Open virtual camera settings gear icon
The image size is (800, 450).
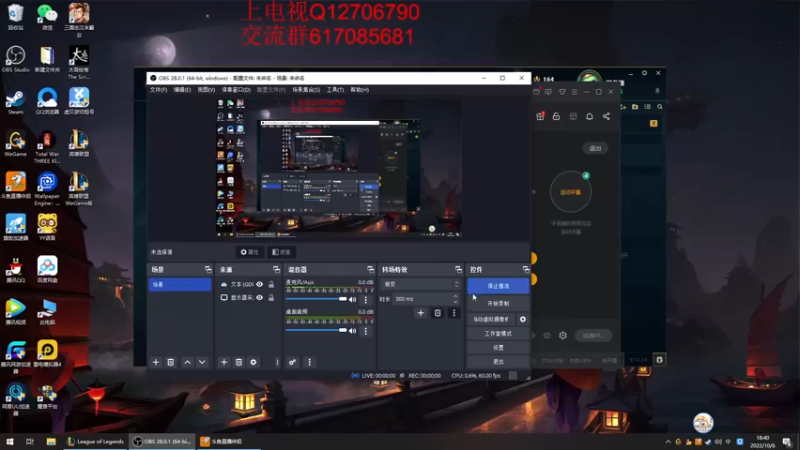coord(522,319)
